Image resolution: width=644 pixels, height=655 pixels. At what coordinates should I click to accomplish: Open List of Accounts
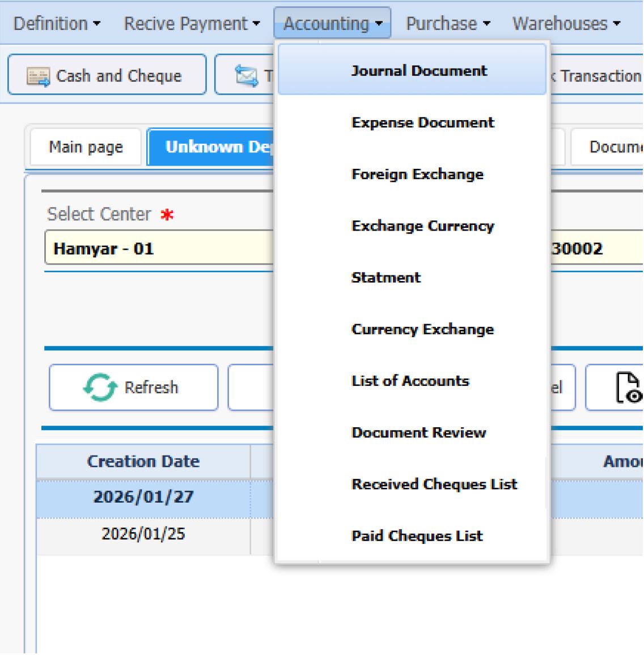point(410,381)
